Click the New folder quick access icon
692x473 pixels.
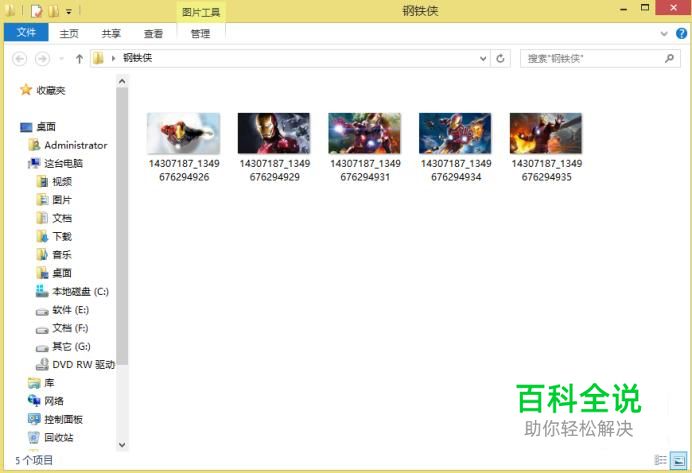[x=53, y=11]
